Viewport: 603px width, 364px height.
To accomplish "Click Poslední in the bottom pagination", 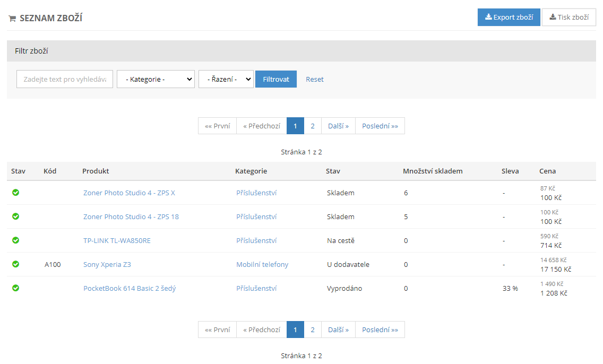I will [380, 330].
